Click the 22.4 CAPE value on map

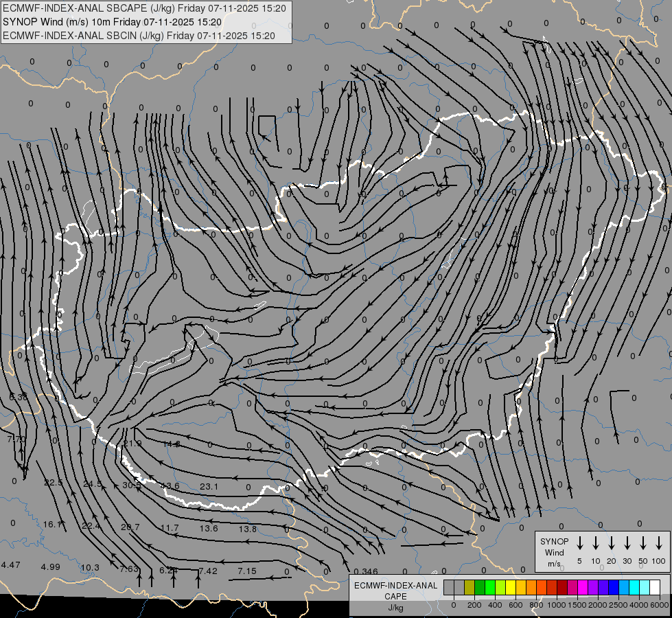point(91,526)
